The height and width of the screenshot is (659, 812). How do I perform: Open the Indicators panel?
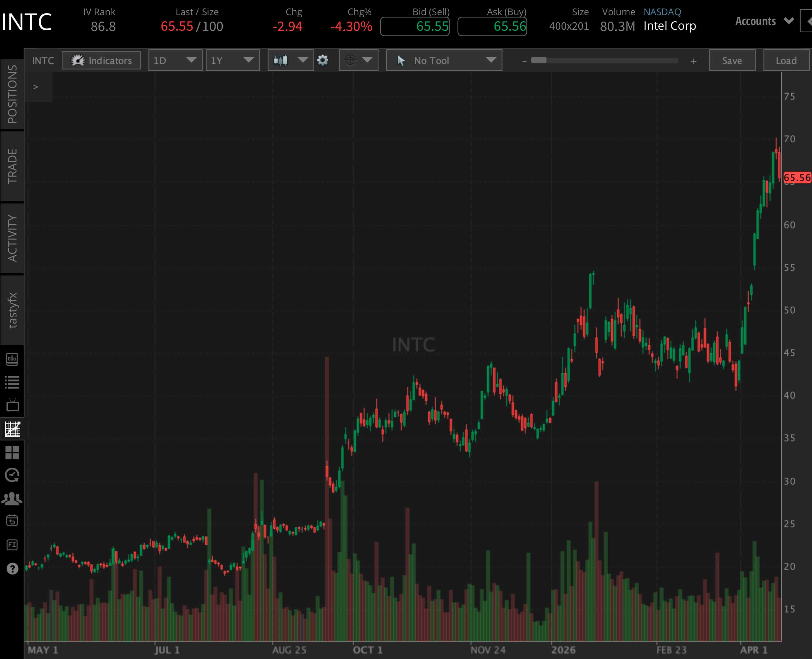(101, 60)
